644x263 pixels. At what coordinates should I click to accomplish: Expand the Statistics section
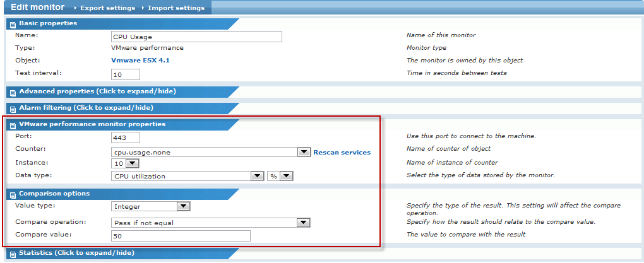pos(76,253)
